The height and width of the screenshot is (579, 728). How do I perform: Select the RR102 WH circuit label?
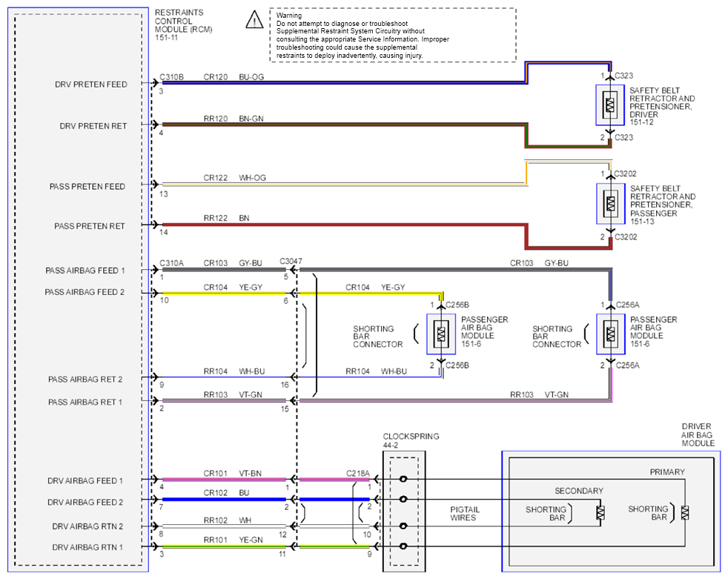click(228, 520)
